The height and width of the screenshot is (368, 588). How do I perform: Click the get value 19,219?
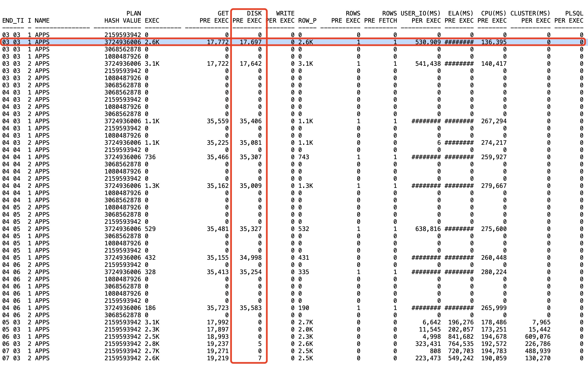218,358
